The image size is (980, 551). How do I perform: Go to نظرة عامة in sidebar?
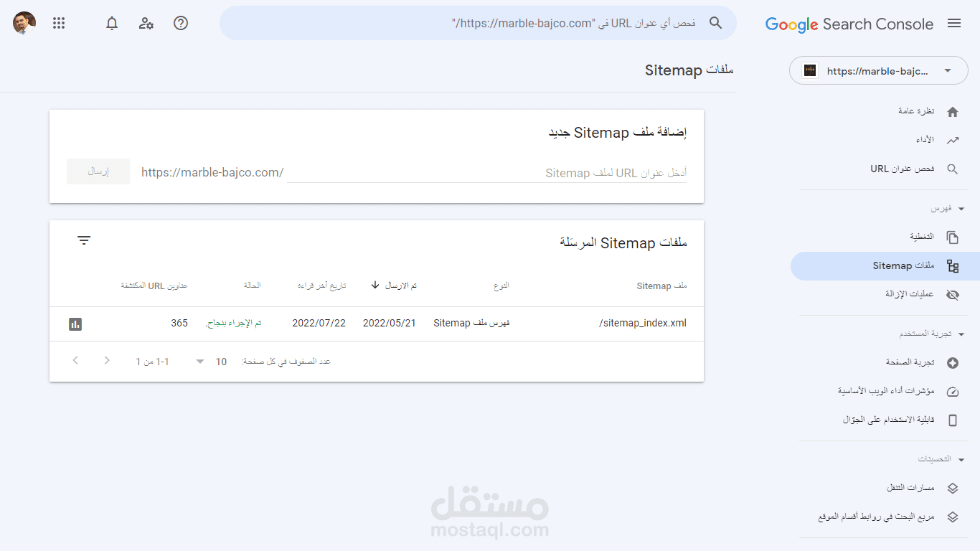pyautogui.click(x=916, y=112)
